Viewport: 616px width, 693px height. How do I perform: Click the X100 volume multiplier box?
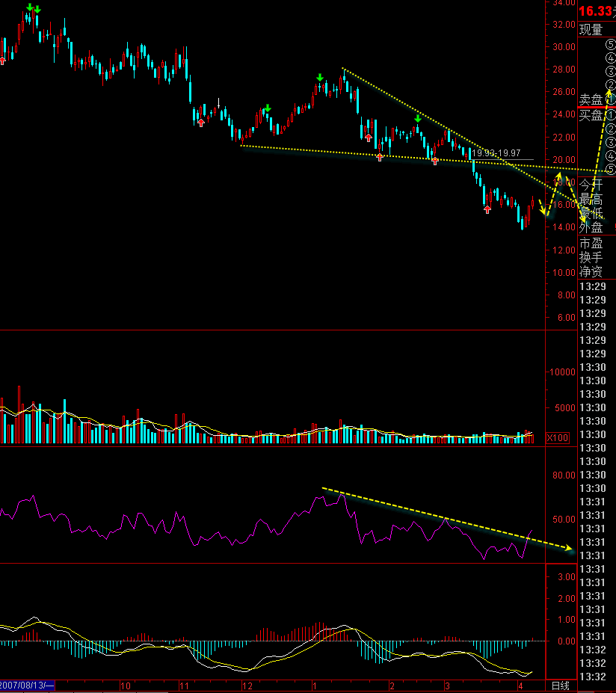click(558, 438)
